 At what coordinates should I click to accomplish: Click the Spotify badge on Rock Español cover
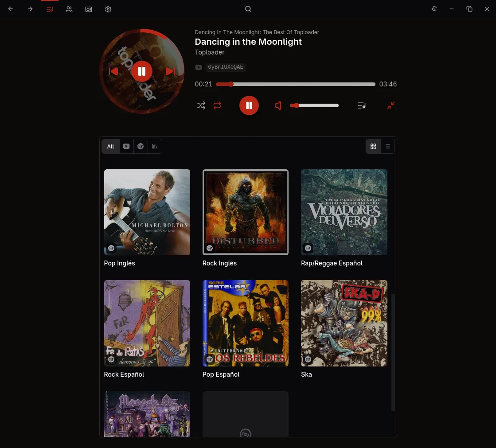(x=111, y=359)
